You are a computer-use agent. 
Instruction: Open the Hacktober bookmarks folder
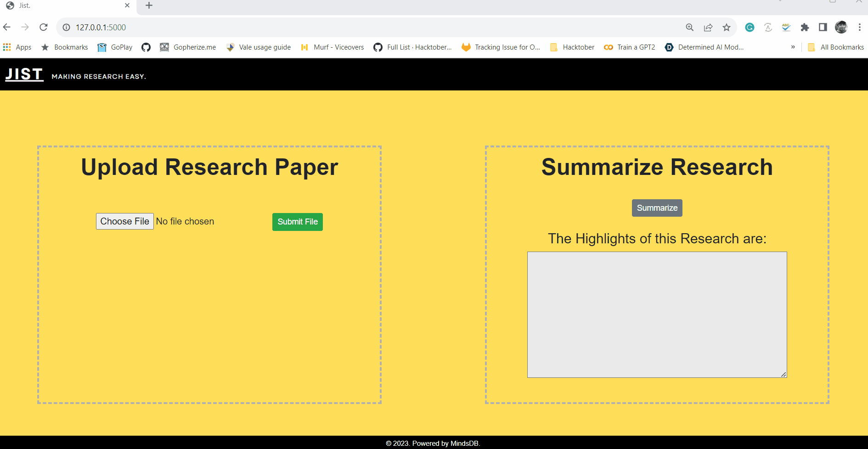coord(572,47)
